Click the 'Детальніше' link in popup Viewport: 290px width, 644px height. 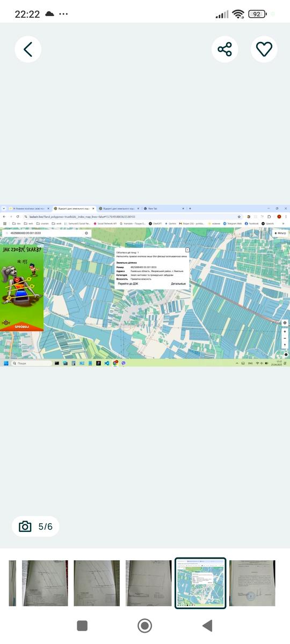(x=178, y=284)
